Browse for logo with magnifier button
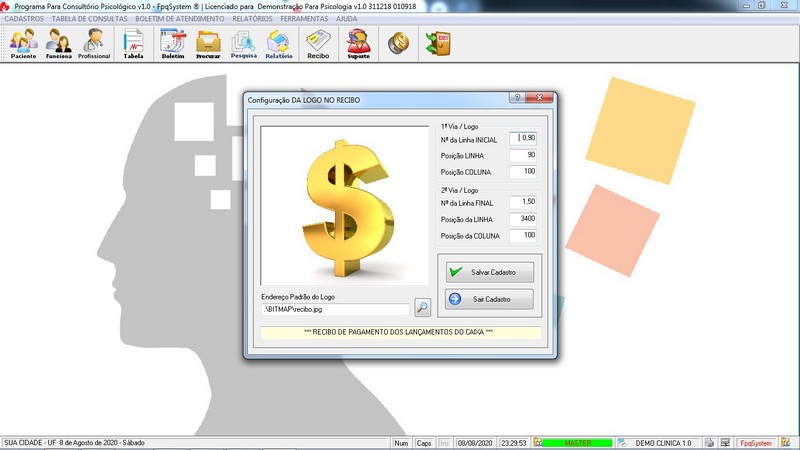 (422, 307)
